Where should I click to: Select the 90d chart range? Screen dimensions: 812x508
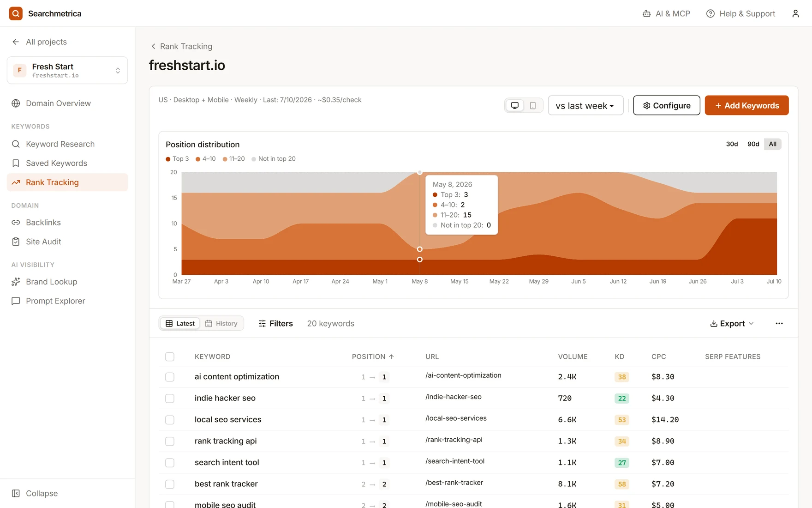753,144
